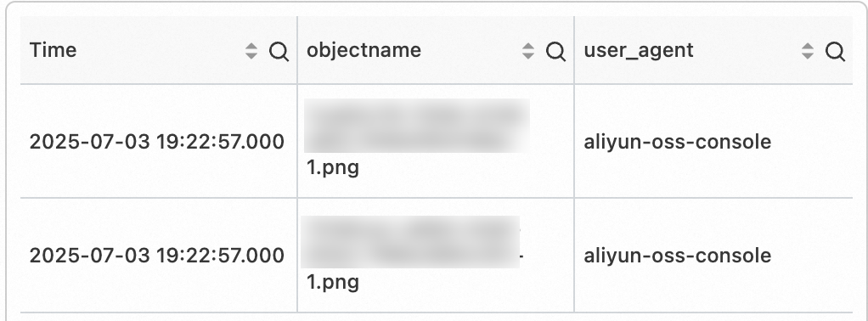The image size is (868, 321).
Task: Click the Time column header label
Action: click(54, 50)
